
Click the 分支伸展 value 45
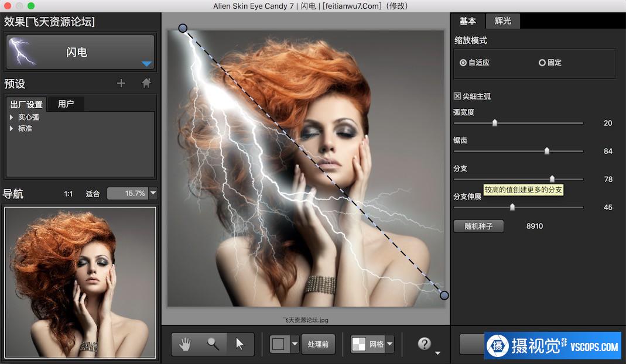608,207
